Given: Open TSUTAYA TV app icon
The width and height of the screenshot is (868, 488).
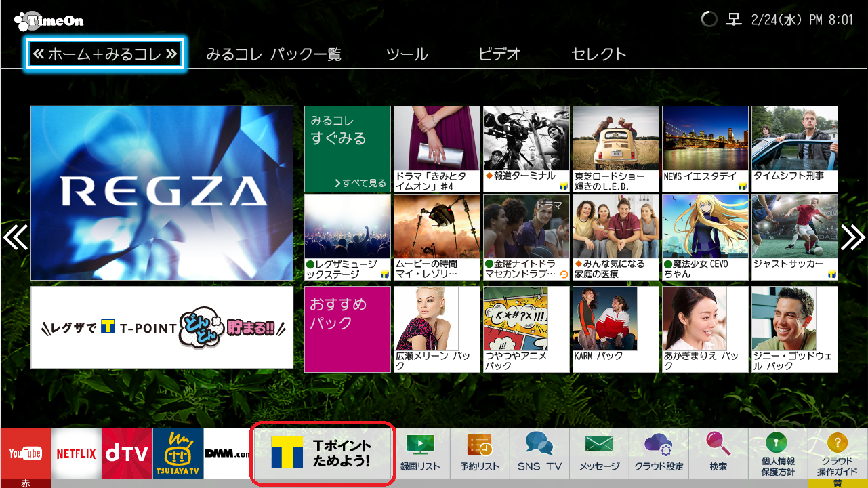Looking at the screenshot, I should point(178,453).
